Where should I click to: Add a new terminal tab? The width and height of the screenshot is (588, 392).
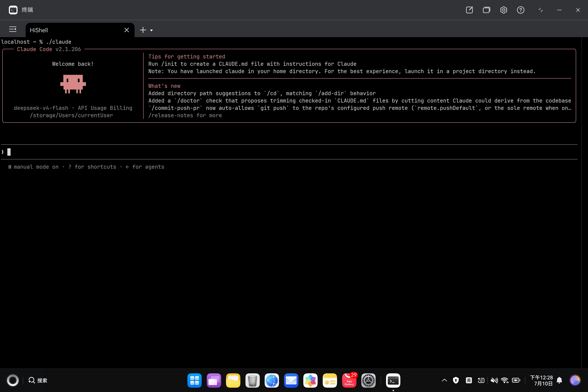tap(143, 30)
